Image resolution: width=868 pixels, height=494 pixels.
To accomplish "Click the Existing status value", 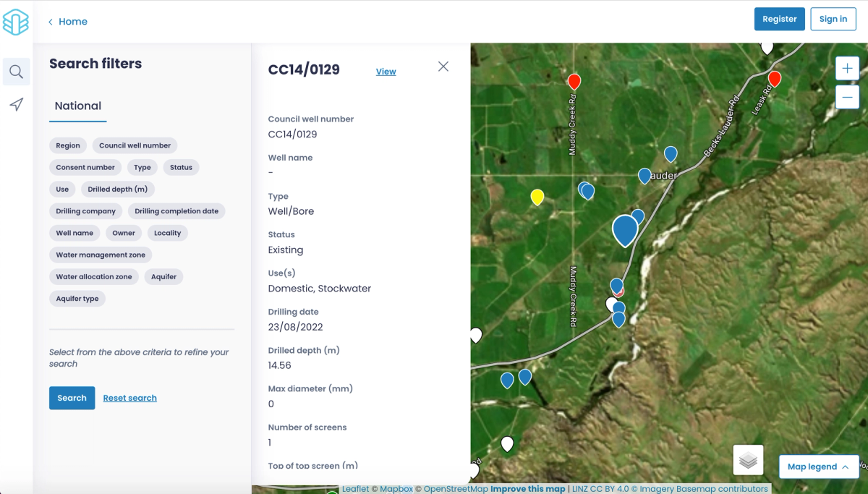I will [285, 250].
